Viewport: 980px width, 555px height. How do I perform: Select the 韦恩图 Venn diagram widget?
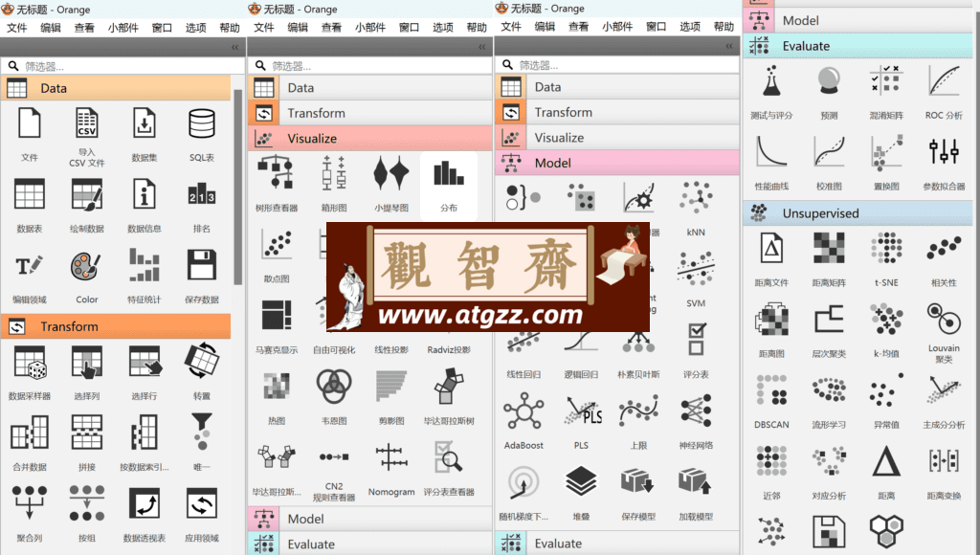tap(334, 387)
